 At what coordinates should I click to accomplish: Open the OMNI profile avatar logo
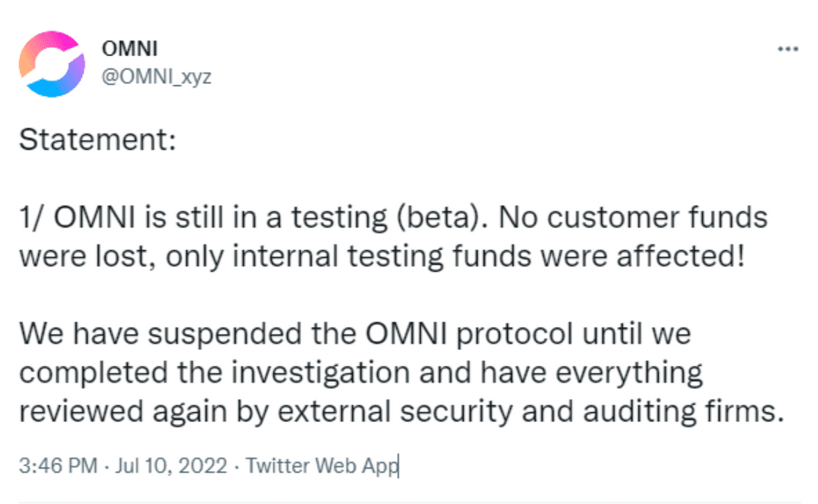click(52, 64)
